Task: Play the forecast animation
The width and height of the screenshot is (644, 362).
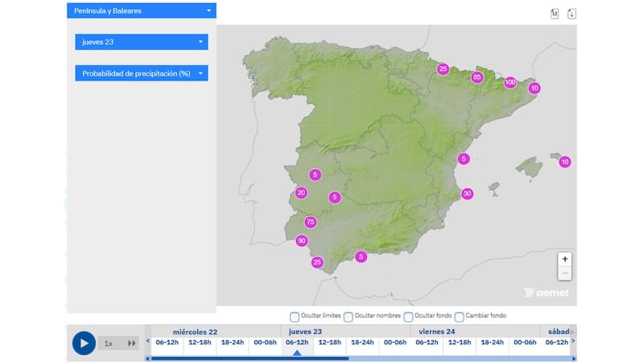Action: coord(84,343)
